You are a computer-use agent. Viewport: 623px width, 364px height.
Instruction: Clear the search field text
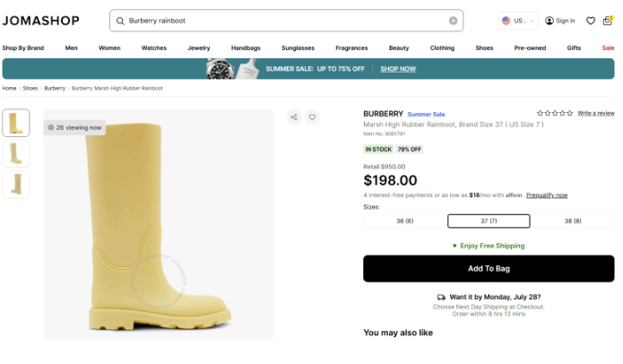(x=453, y=21)
